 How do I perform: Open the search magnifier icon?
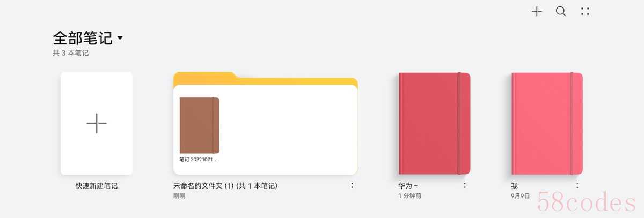pyautogui.click(x=561, y=11)
